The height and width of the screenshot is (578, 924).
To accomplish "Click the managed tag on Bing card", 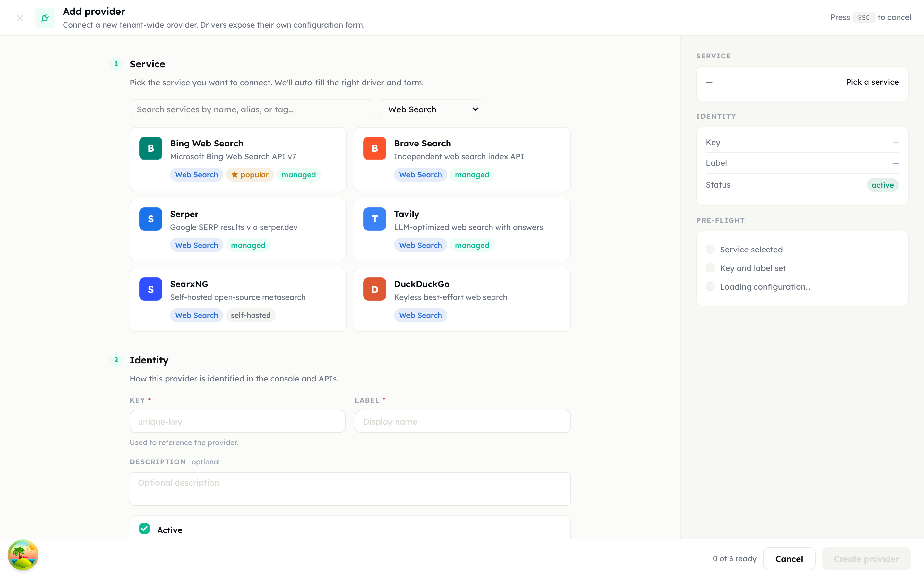I will click(x=299, y=175).
